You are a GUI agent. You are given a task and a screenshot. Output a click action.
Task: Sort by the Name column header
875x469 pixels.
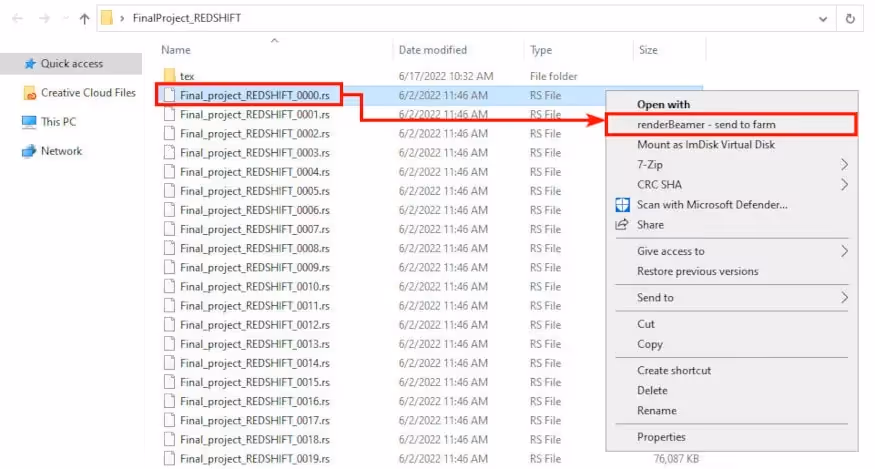pyautogui.click(x=176, y=50)
